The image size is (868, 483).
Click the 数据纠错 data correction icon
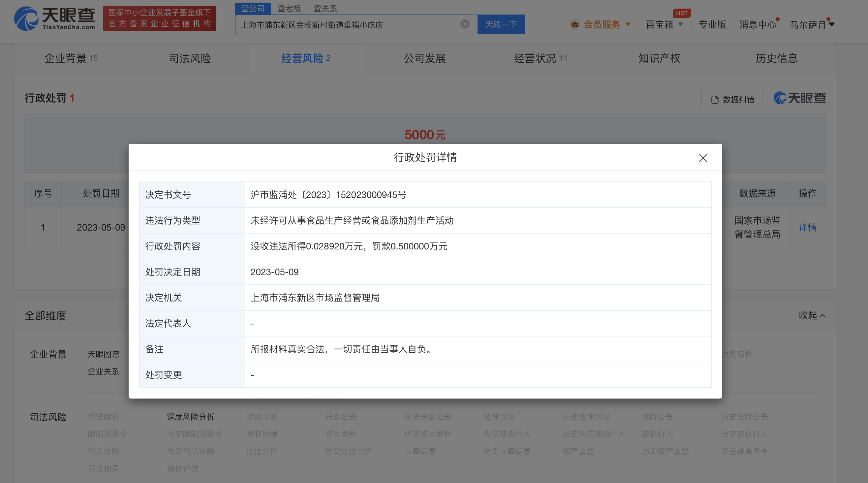(715, 99)
